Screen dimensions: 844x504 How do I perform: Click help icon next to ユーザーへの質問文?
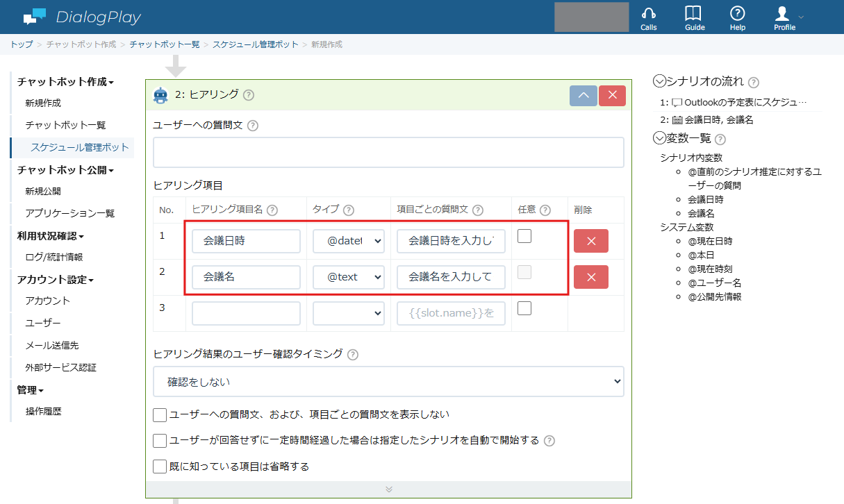click(253, 126)
